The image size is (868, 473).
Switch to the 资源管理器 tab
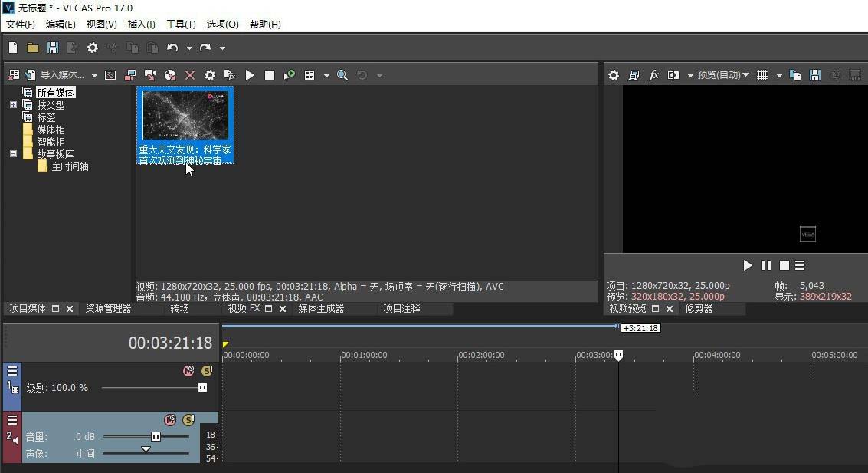[108, 308]
